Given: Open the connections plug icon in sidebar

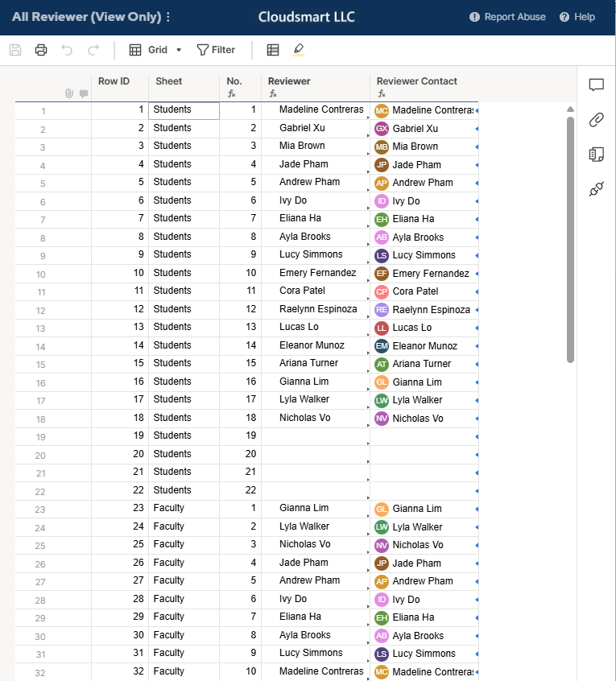Looking at the screenshot, I should pyautogui.click(x=597, y=189).
